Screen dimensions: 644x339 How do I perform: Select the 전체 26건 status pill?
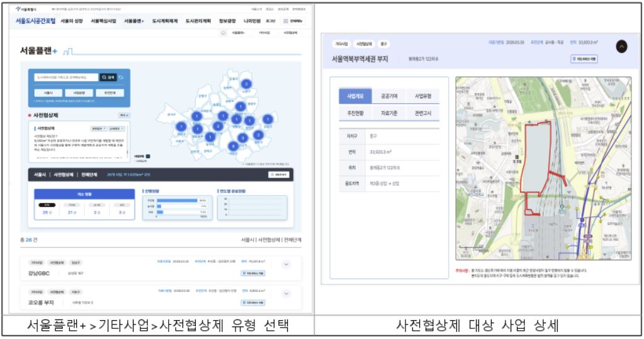tap(47, 205)
